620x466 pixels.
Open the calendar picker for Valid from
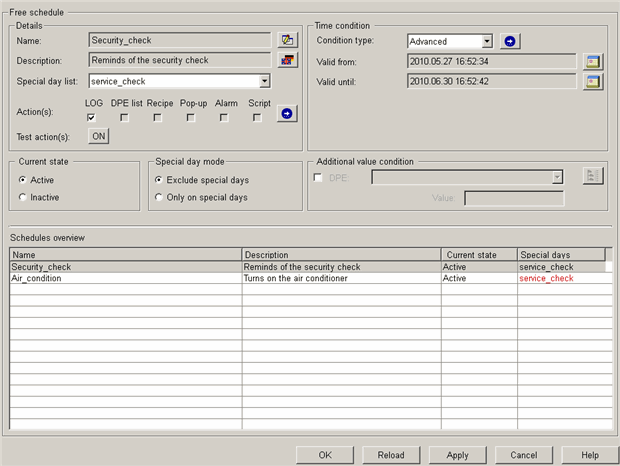coord(594,61)
